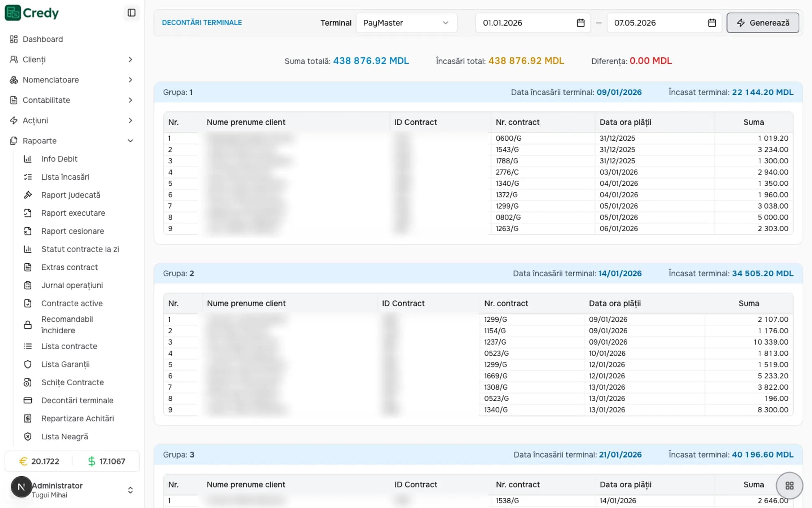The height and width of the screenshot is (508, 812).
Task: Click the 01.01.2026 start date field
Action: coord(533,23)
